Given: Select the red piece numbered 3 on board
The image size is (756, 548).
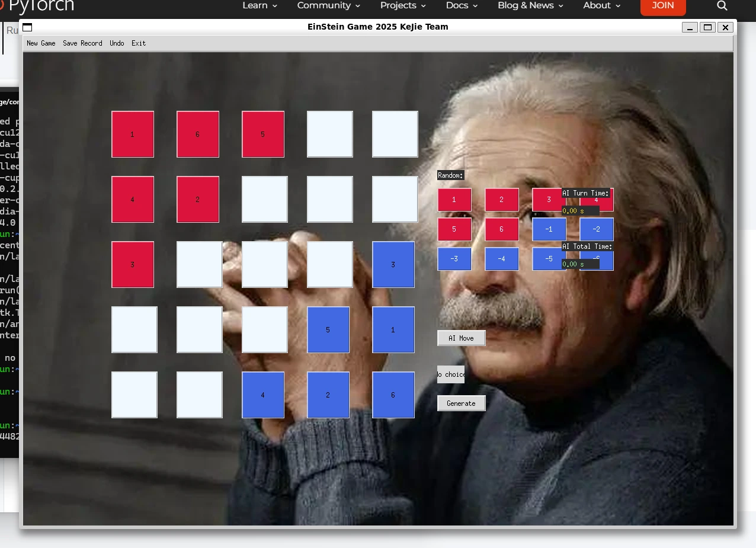Looking at the screenshot, I should point(133,265).
